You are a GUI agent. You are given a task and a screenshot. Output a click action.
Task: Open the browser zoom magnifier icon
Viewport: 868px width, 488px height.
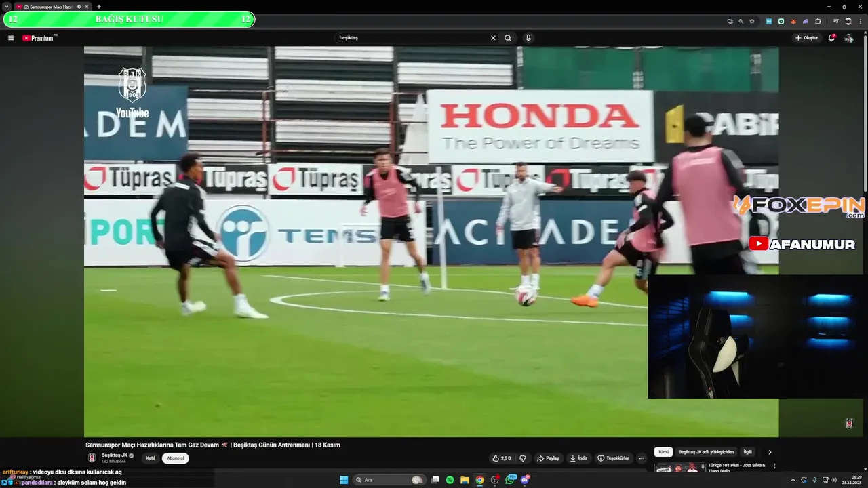click(741, 22)
